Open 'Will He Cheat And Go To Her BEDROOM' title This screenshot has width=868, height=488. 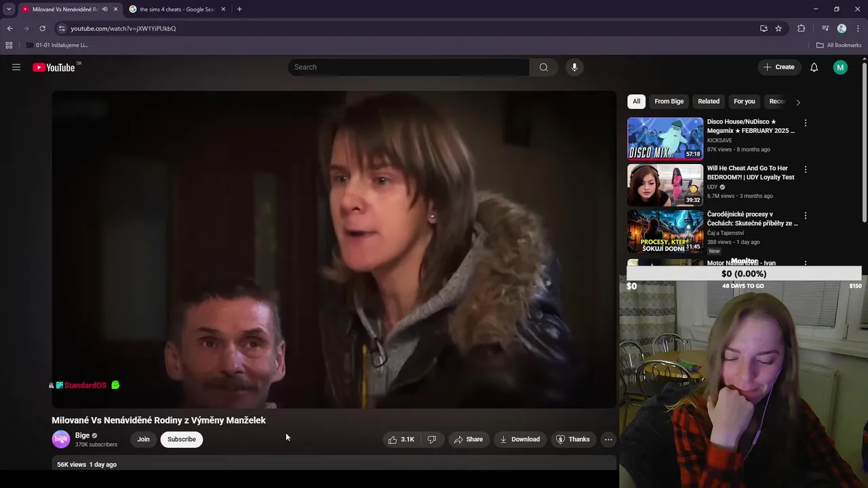pos(751,173)
